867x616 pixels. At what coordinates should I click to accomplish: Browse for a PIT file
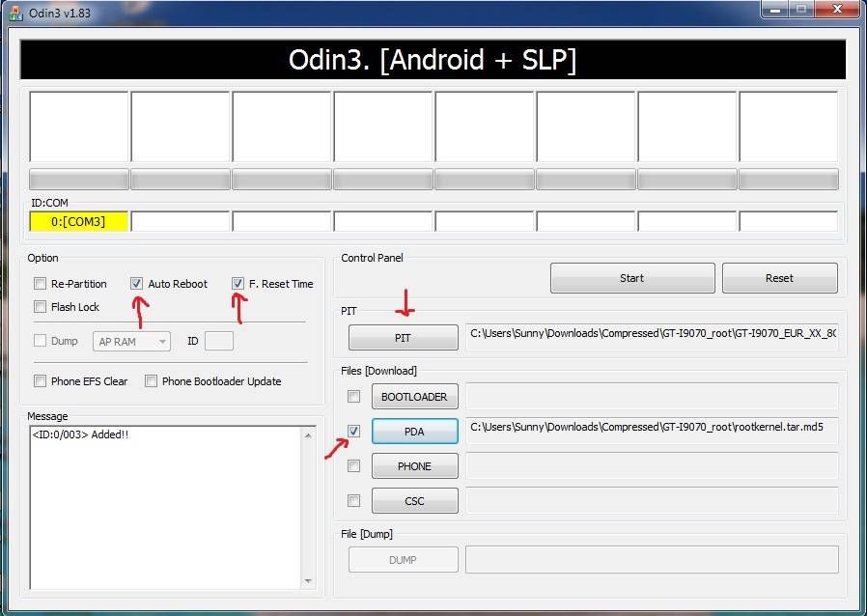pyautogui.click(x=404, y=338)
